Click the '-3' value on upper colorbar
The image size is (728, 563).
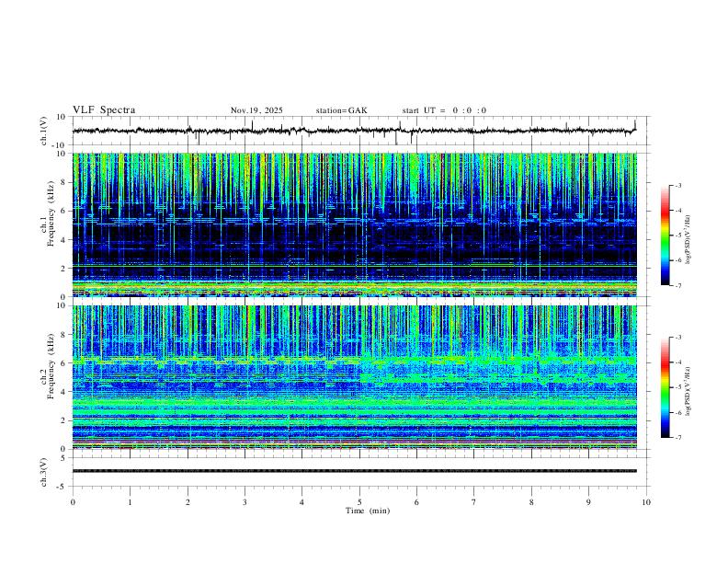pyautogui.click(x=677, y=185)
